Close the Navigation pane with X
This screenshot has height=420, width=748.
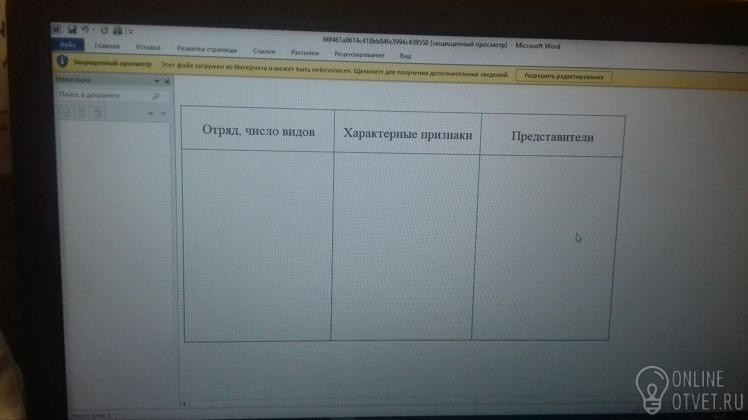[x=166, y=80]
